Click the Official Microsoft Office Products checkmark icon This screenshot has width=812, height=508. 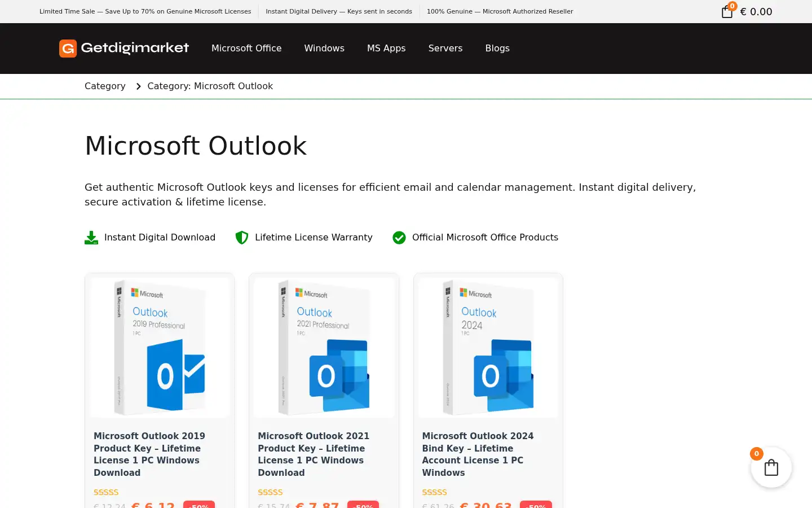tap(399, 238)
